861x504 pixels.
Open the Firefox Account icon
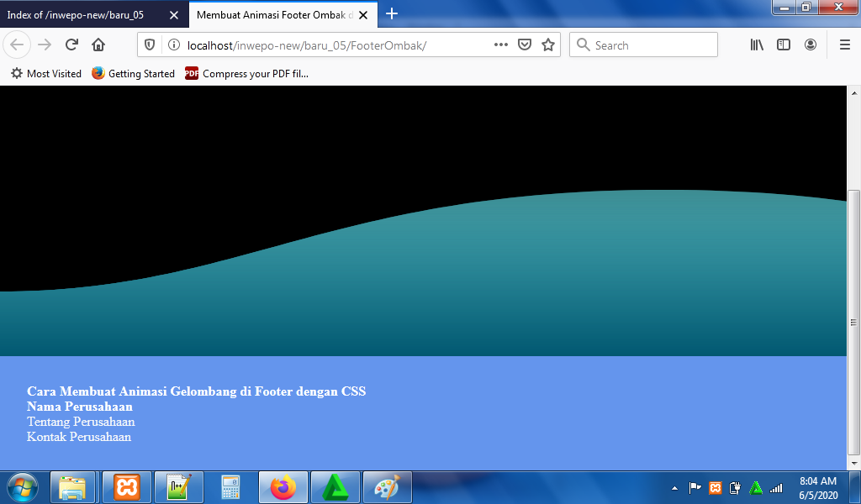[x=811, y=45]
